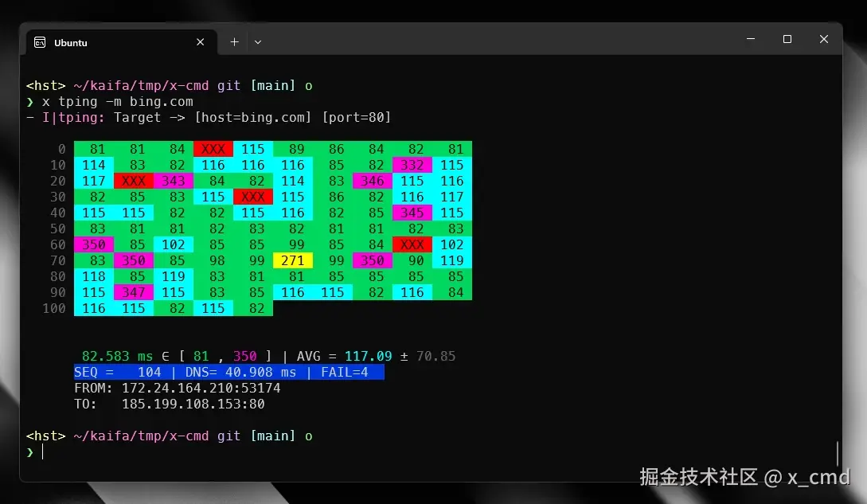Click the git [main] branch text

click(253, 436)
